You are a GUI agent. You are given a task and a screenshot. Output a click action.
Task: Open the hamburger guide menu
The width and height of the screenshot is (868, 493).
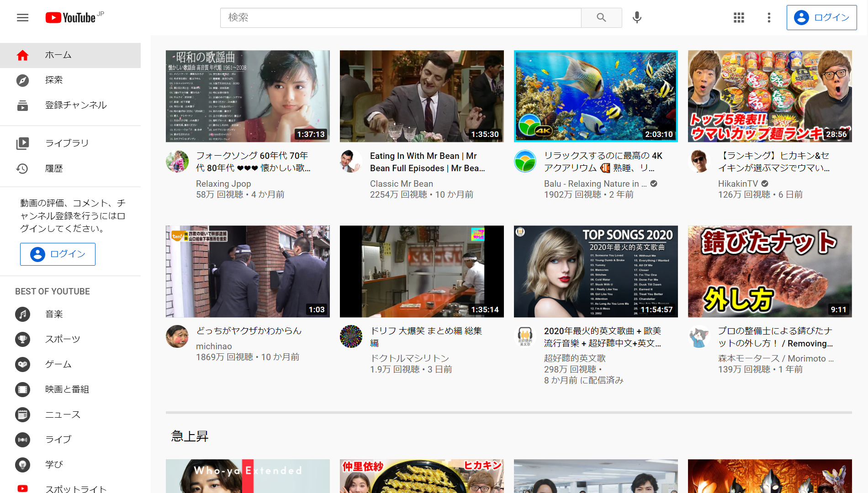coord(22,18)
